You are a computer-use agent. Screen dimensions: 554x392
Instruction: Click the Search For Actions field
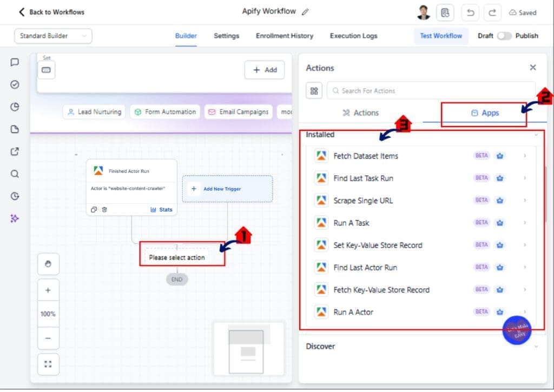point(431,91)
